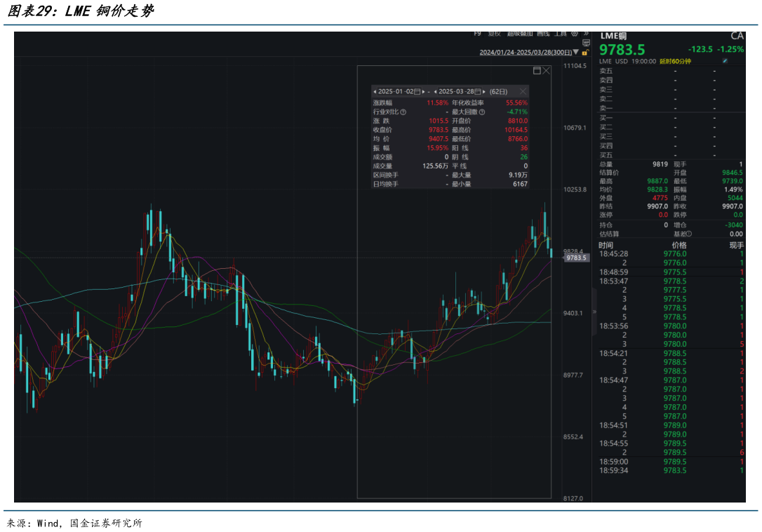762x532 pixels.
Task: Open the 画线 drawing menu
Action: click(543, 33)
